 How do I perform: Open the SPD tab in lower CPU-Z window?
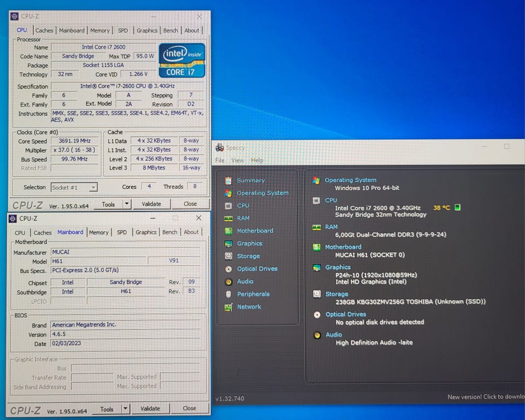pyautogui.click(x=122, y=232)
